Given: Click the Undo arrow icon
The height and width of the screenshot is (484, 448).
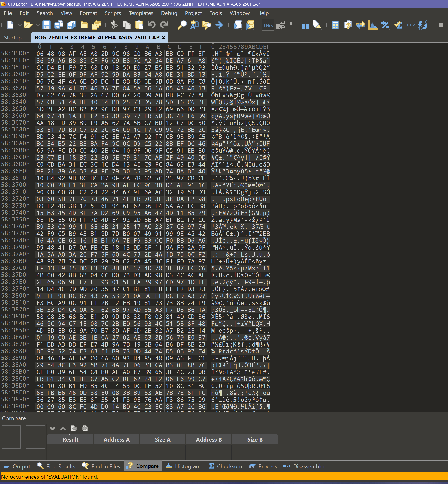Looking at the screenshot, I should coord(151,25).
